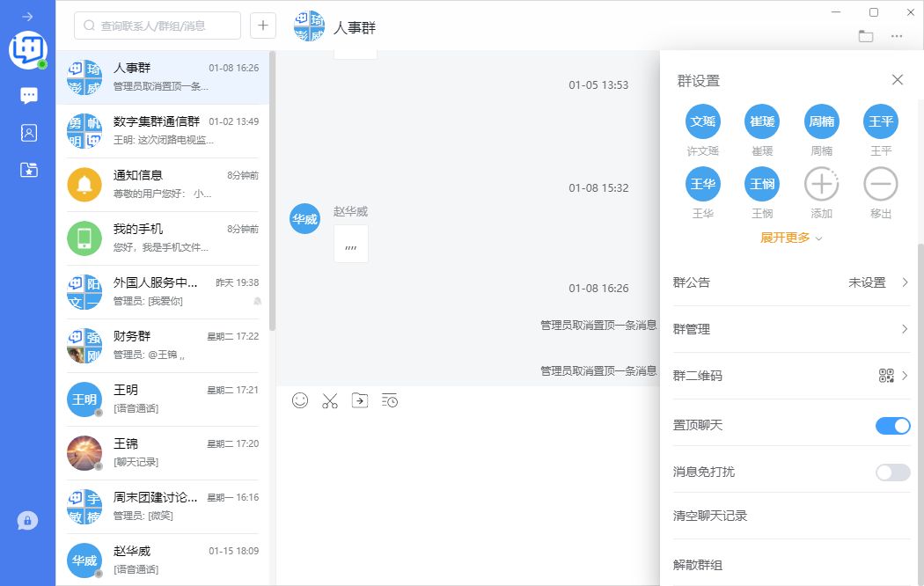Image resolution: width=924 pixels, height=586 pixels.
Task: Click the emoji smiley icon
Action: (x=300, y=400)
